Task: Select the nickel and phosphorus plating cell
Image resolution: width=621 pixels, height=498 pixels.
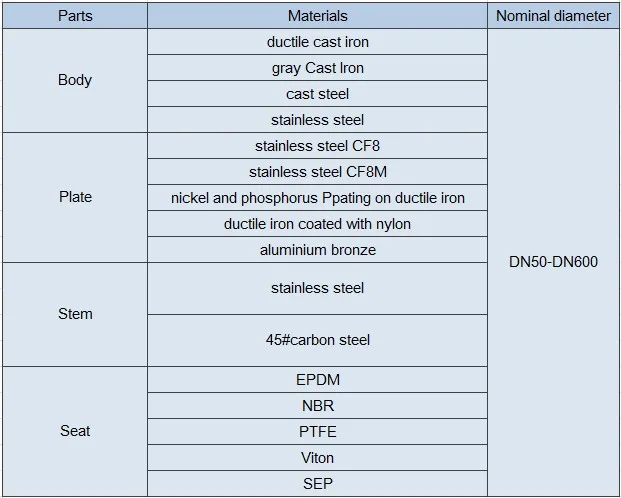Action: pyautogui.click(x=317, y=198)
